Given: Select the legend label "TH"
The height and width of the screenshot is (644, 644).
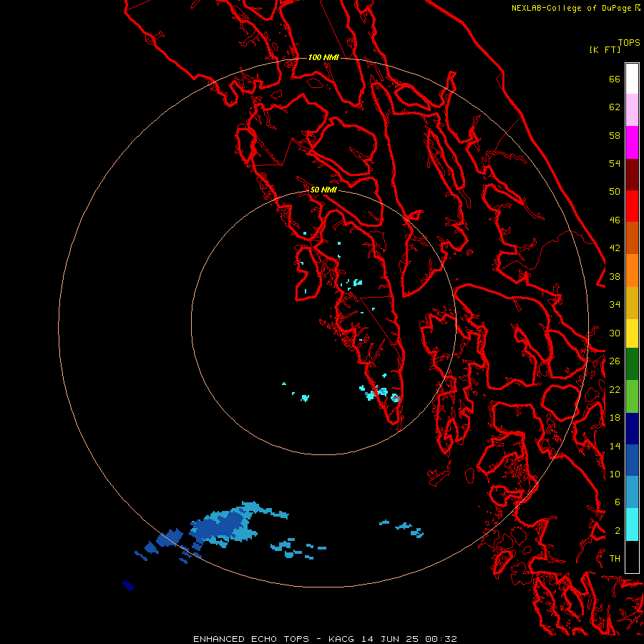Looking at the screenshot, I should click(615, 559).
